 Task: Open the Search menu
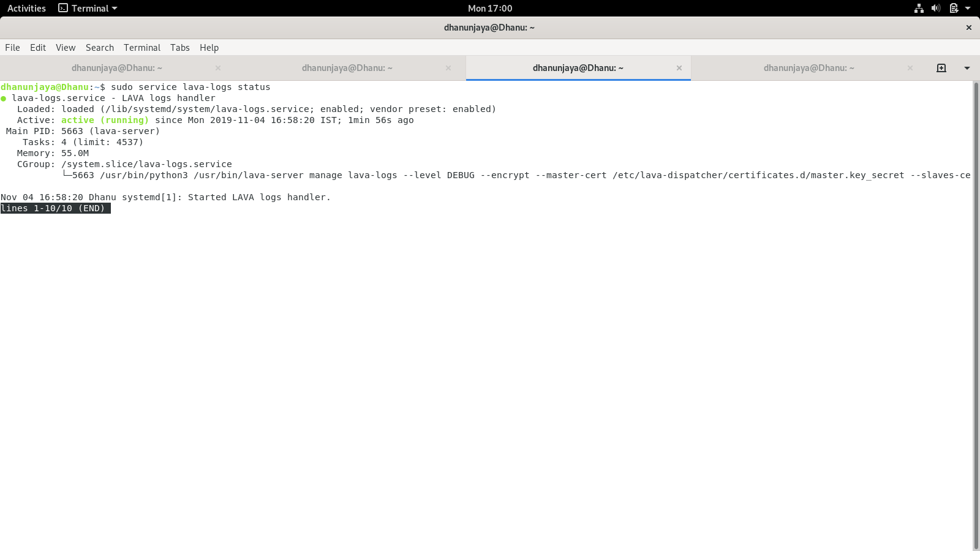coord(100,48)
